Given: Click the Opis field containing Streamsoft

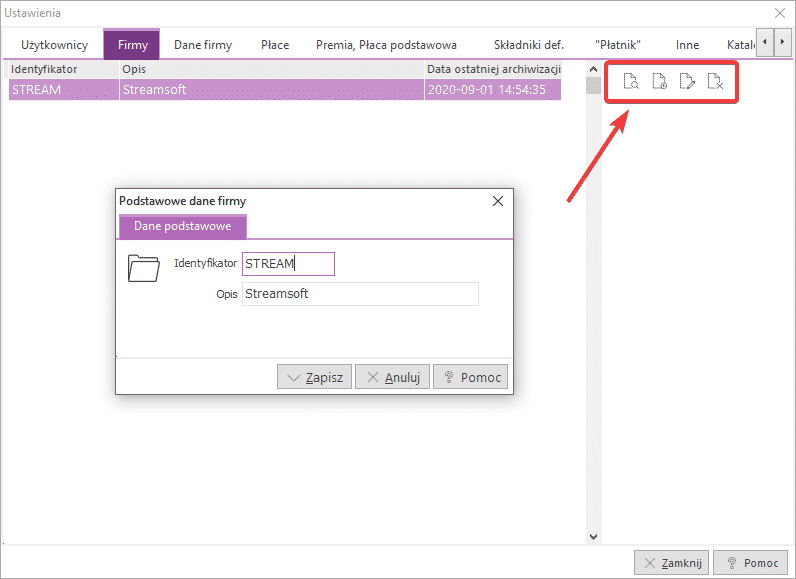Looking at the screenshot, I should [360, 294].
